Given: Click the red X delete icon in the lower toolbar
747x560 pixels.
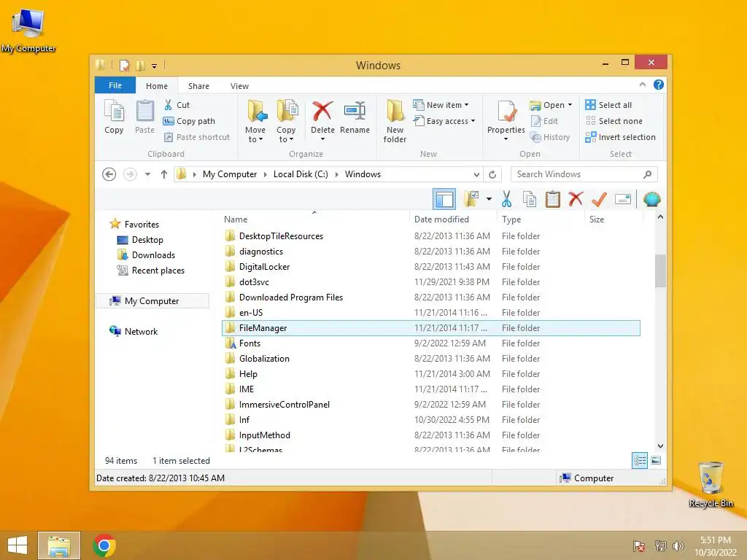Looking at the screenshot, I should [x=576, y=199].
